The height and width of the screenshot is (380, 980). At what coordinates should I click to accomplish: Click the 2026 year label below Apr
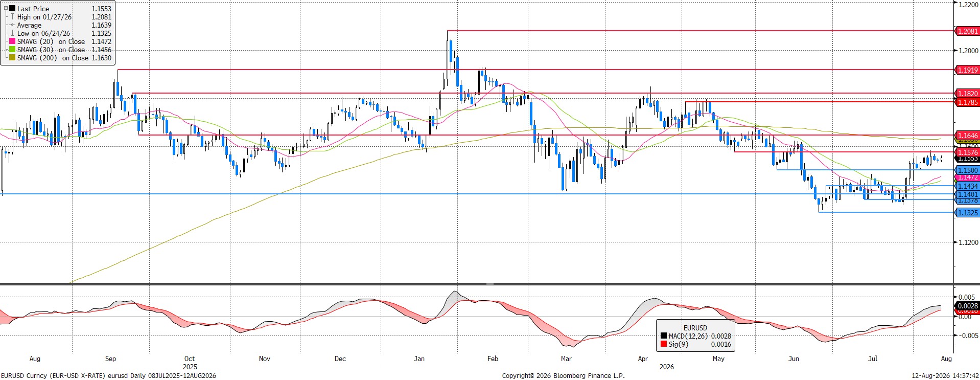[666, 367]
